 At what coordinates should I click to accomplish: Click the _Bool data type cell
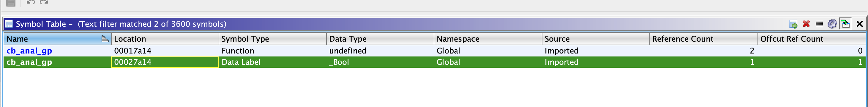point(380,62)
